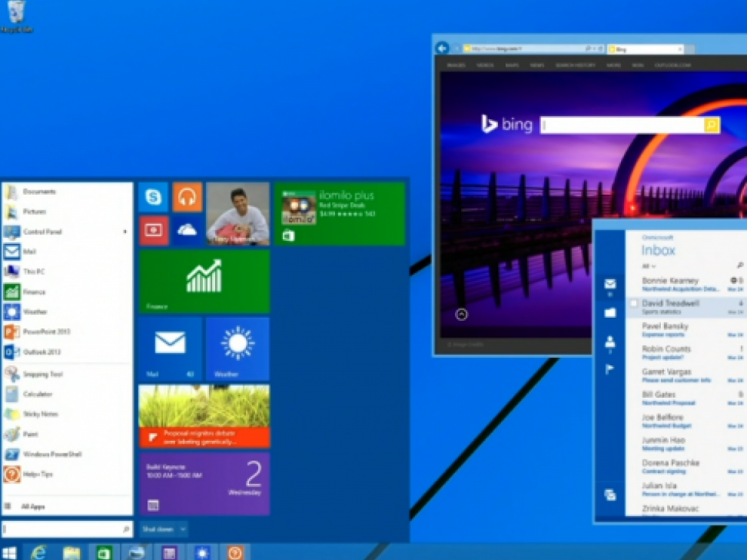Click the Bing search input box

tap(622, 125)
